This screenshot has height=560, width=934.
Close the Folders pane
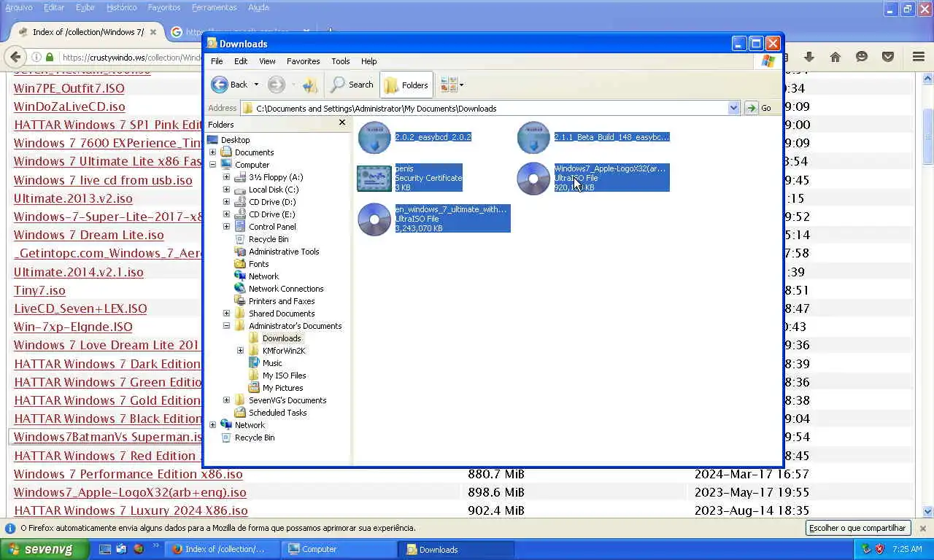pos(341,122)
